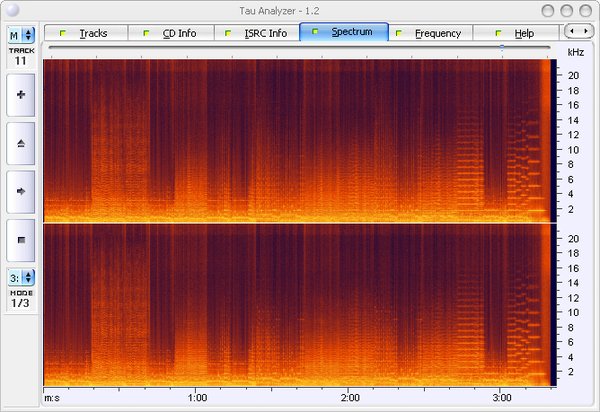Click the 3:00 time label

pyautogui.click(x=502, y=398)
